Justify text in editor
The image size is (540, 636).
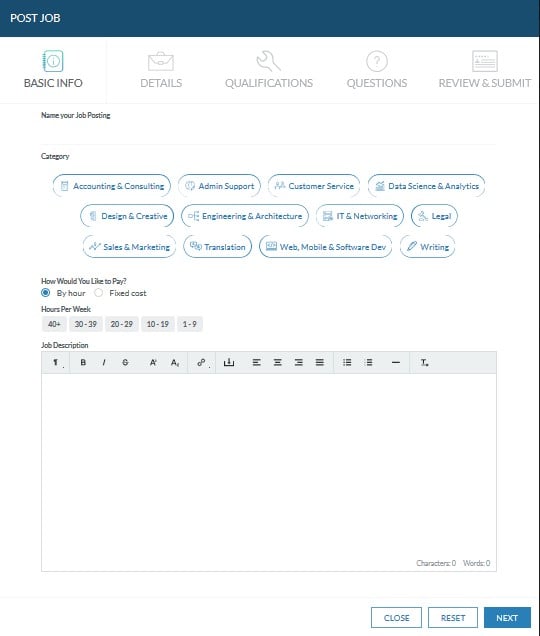point(320,363)
